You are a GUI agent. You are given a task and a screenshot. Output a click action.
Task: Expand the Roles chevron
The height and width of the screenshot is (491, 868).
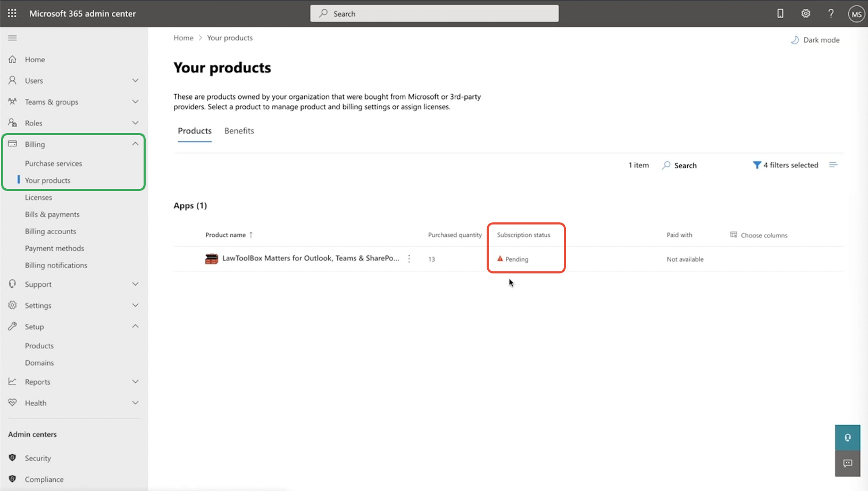coord(135,123)
